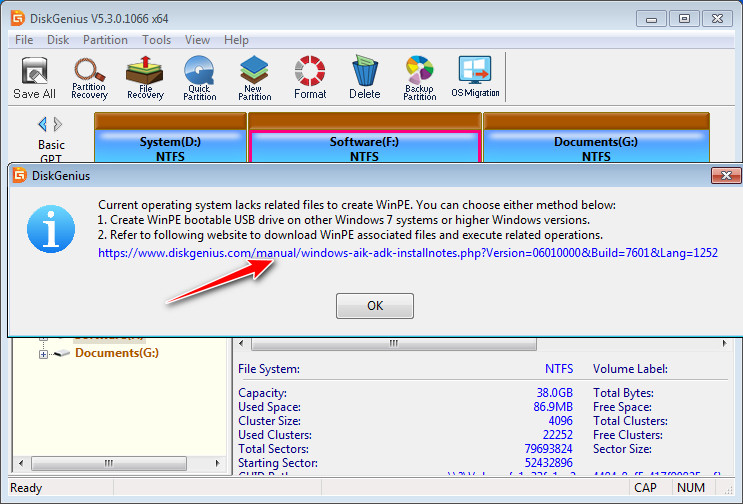Select the Software(F:) partition block
This screenshot has height=504, width=743.
pyautogui.click(x=364, y=137)
